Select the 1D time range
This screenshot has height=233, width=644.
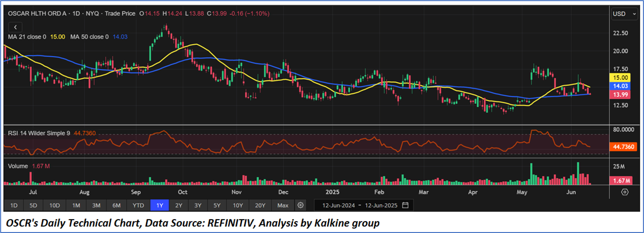14,205
